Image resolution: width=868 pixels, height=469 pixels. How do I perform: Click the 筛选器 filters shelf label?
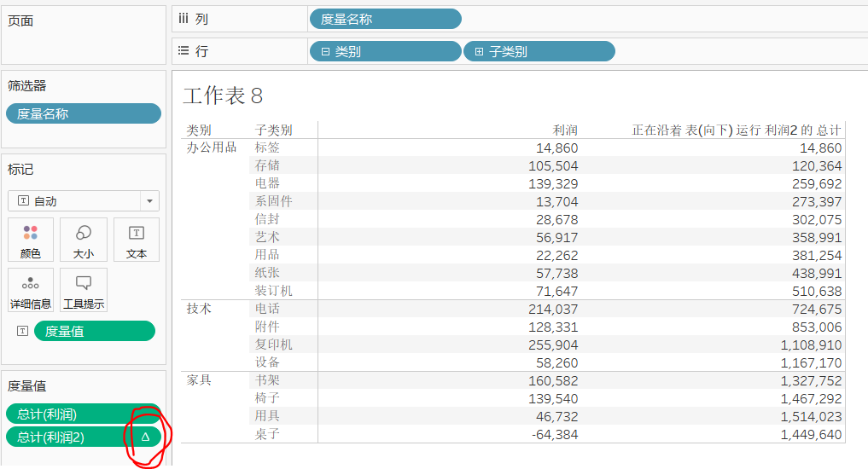(26, 86)
